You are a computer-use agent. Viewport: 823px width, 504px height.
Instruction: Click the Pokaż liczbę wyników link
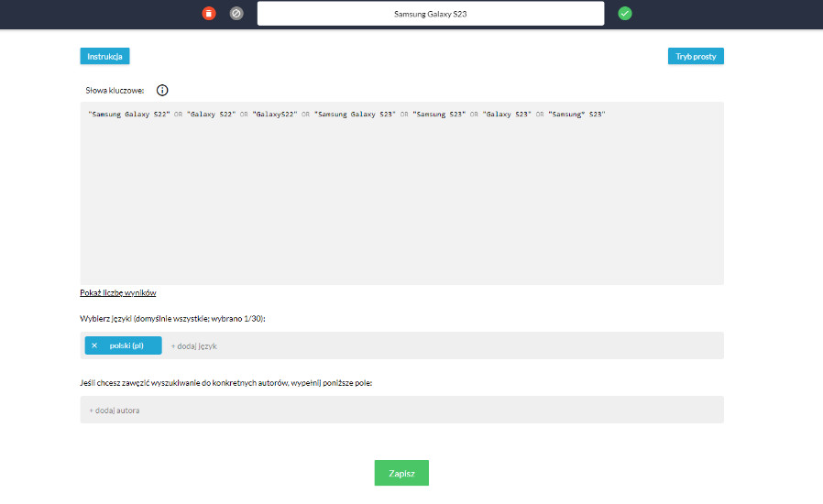point(118,293)
